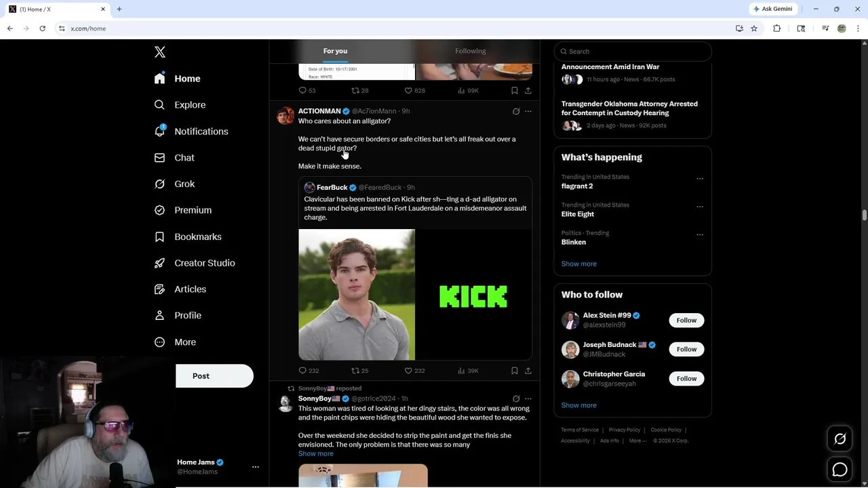
Task: Open SonnyBoy profile avatar
Action: coord(285,403)
